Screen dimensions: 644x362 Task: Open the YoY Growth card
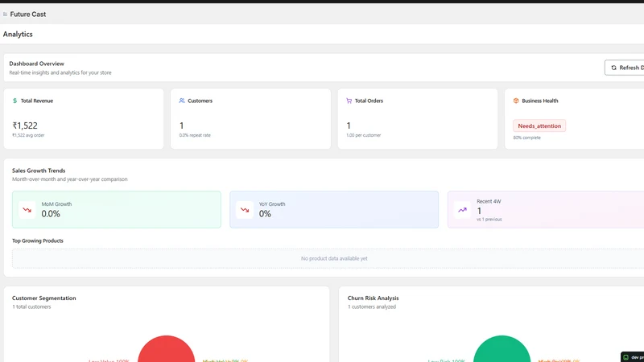coord(334,210)
